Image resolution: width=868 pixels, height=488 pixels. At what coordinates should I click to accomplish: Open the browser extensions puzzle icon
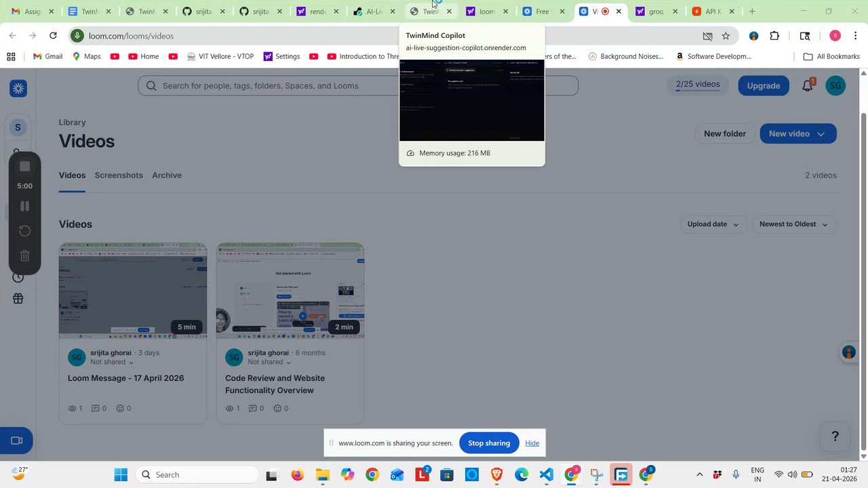point(774,36)
